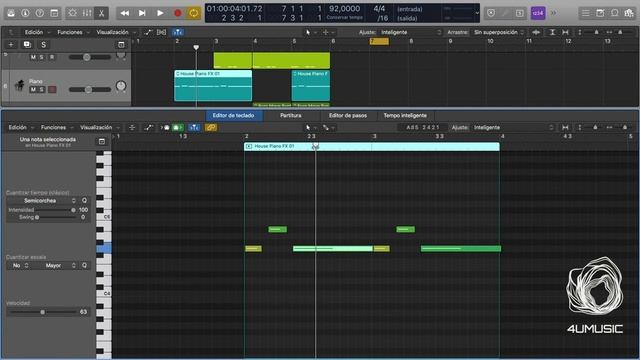Screen dimensions: 640x360
Task: Toggle Flex view in tracks area menu bar
Action: coord(162,32)
